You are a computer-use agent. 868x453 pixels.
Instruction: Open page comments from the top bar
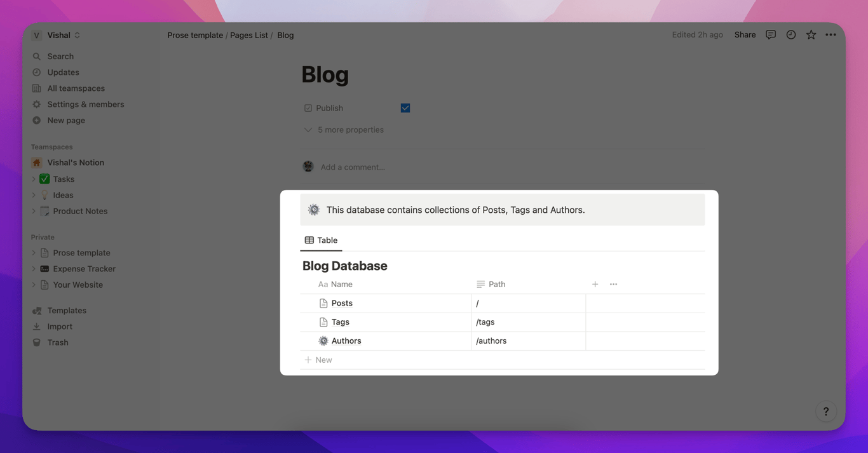click(771, 34)
